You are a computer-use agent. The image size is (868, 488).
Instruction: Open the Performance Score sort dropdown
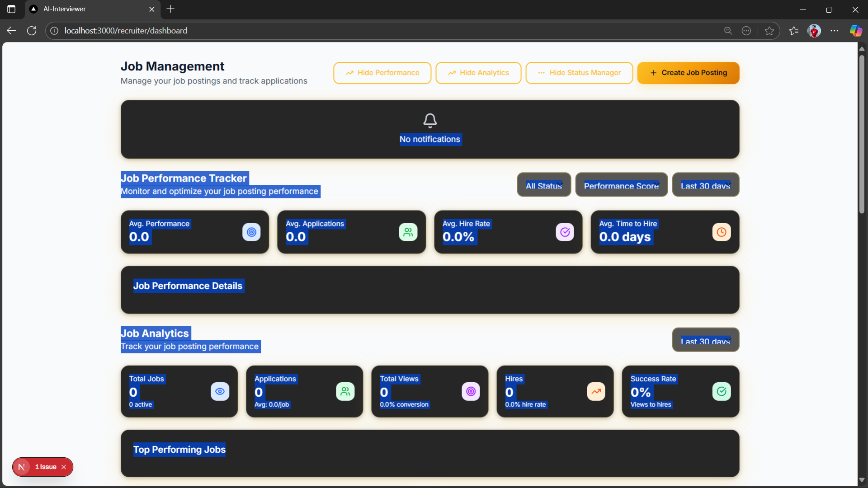tap(621, 185)
